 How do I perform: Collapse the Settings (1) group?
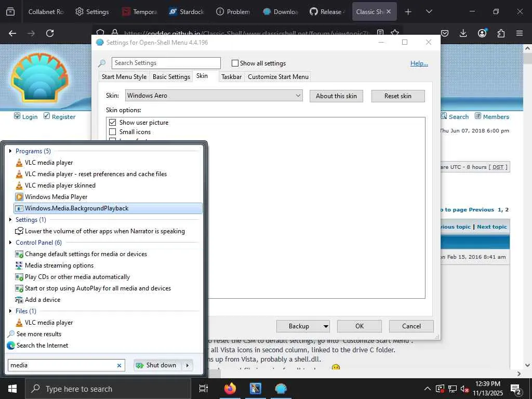pyautogui.click(x=10, y=220)
